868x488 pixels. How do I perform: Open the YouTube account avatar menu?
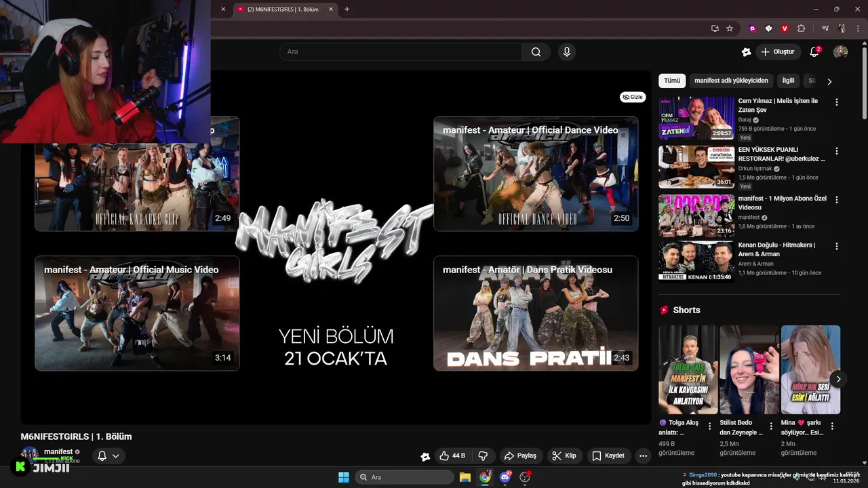click(x=840, y=52)
